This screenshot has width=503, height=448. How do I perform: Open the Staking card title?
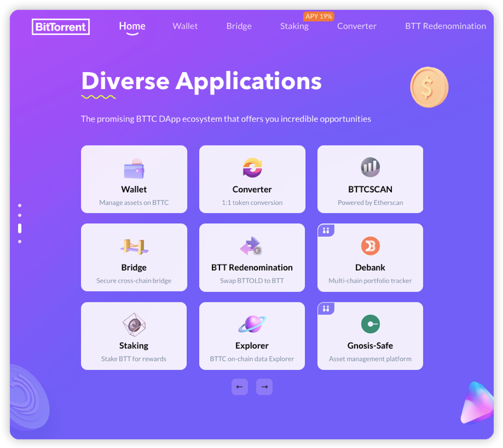[x=134, y=346]
